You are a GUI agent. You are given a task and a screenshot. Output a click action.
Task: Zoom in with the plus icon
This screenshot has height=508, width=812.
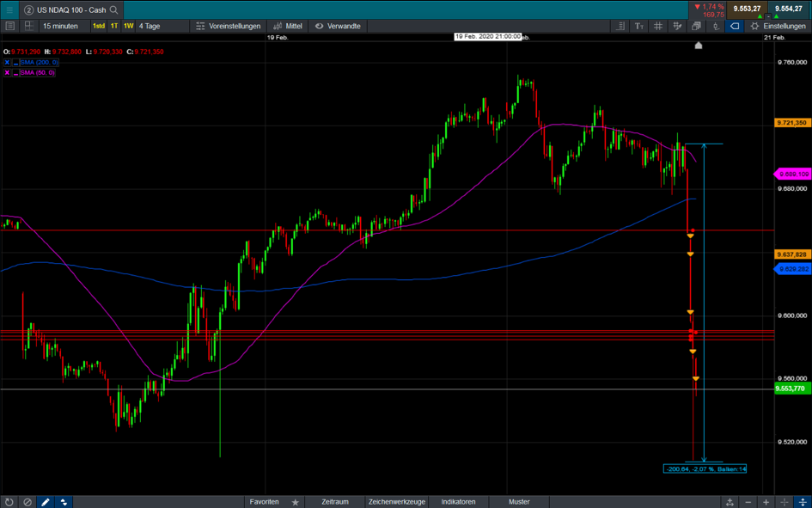(x=766, y=502)
